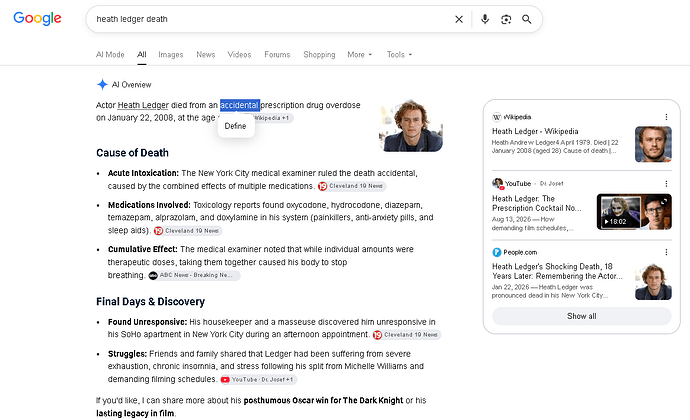This screenshot has width=690, height=420.
Task: Switch to the News tab
Action: coord(206,55)
